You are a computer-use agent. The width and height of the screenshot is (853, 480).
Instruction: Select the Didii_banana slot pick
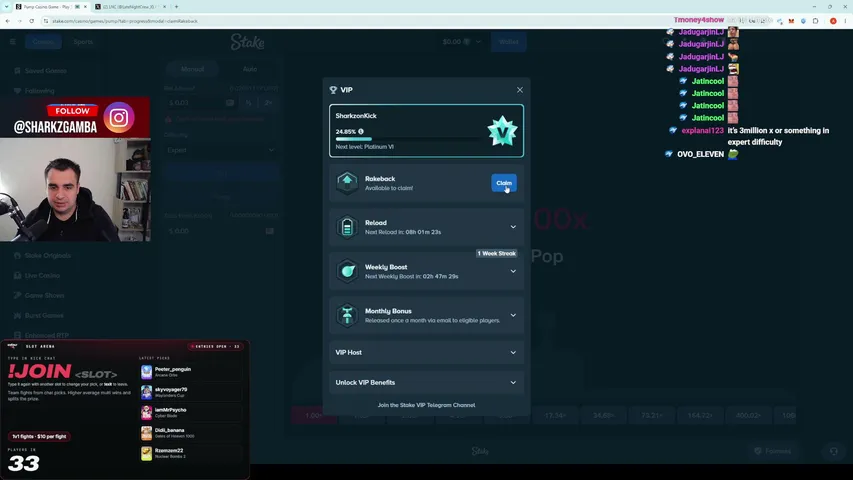click(189, 433)
